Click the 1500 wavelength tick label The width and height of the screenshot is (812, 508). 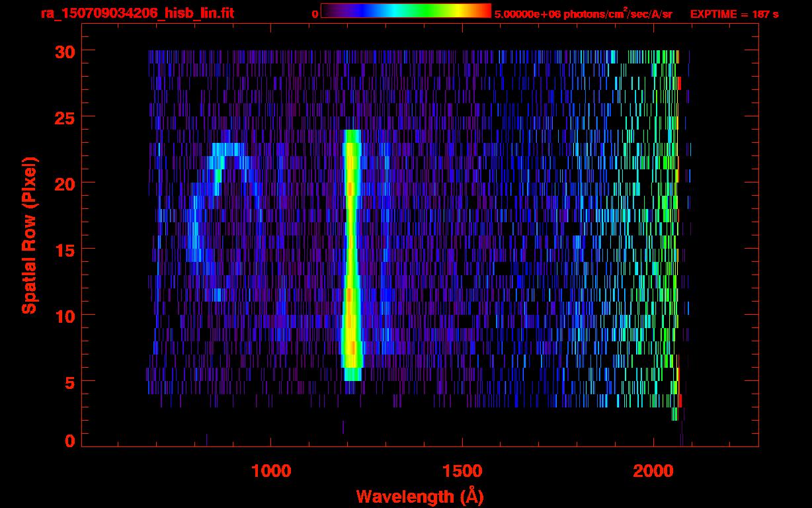[x=462, y=472]
